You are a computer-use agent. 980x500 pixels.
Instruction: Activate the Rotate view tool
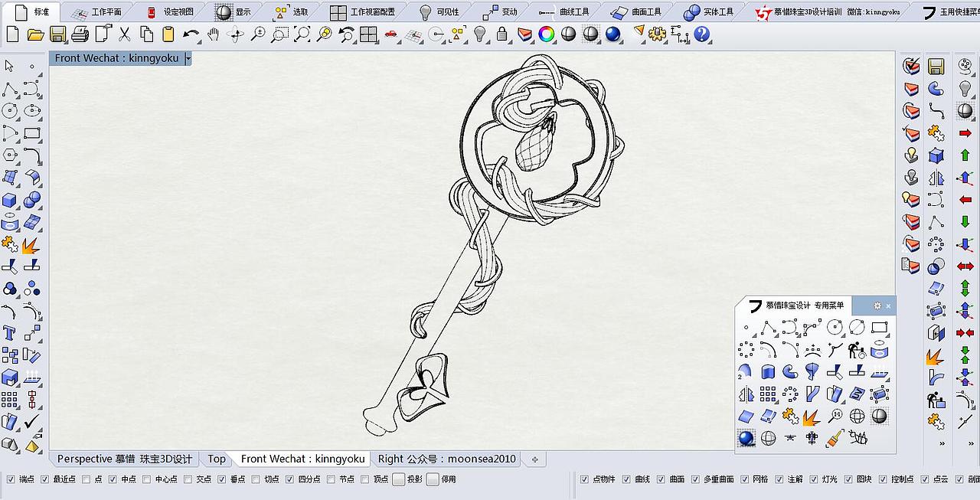click(x=236, y=34)
